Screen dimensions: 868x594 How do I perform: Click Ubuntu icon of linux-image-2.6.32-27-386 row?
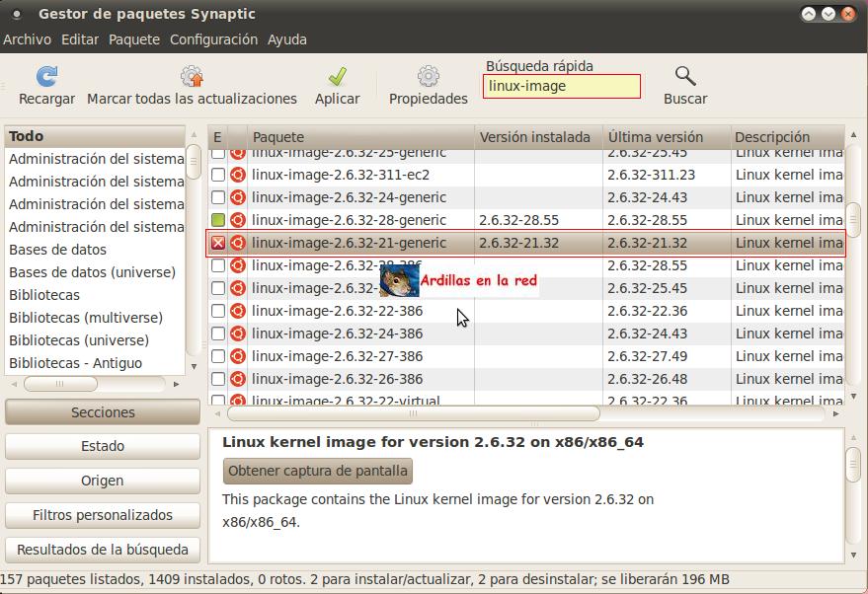pos(237,356)
